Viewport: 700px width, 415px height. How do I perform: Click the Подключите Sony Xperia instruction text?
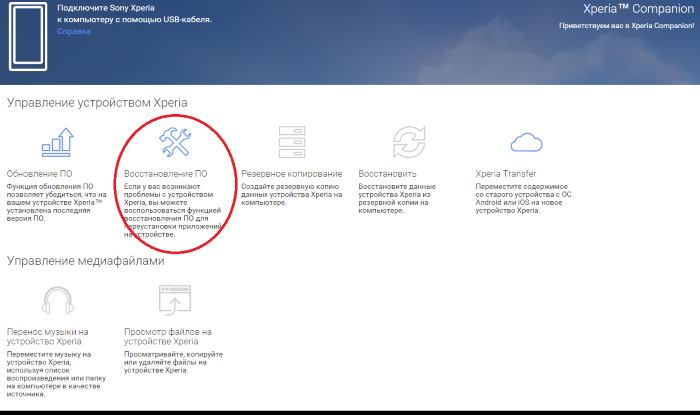(x=134, y=14)
